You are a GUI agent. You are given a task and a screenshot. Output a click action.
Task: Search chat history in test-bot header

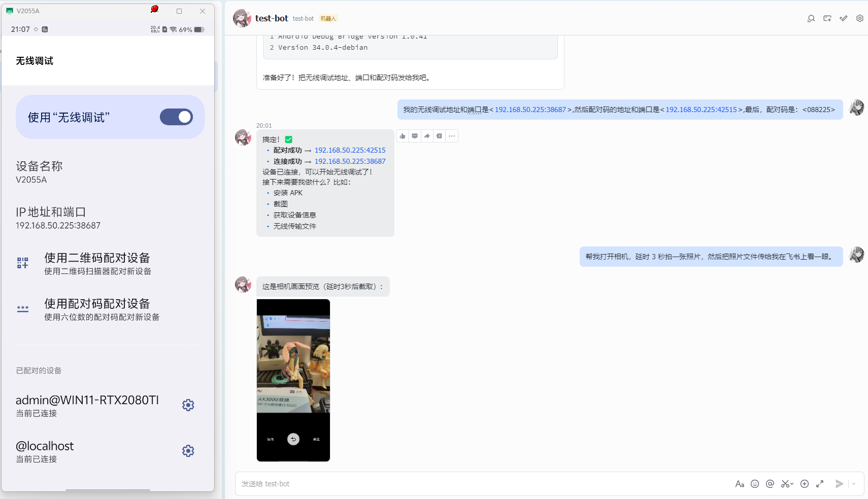coord(811,18)
